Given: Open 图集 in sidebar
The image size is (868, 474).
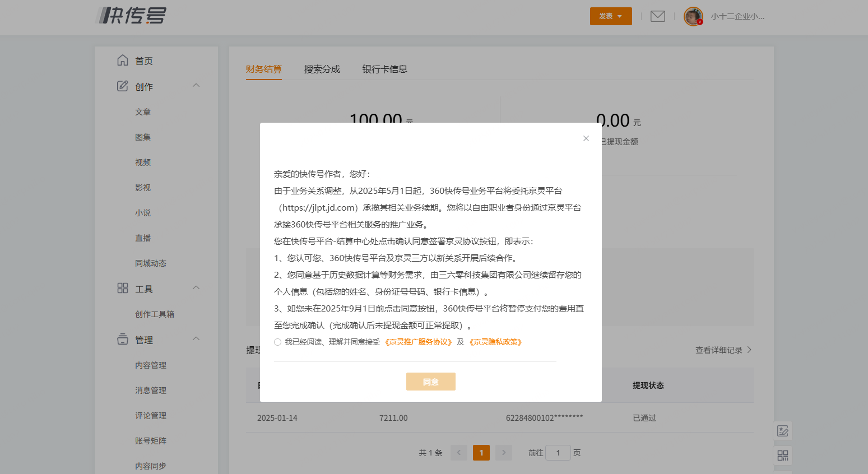Looking at the screenshot, I should (x=143, y=137).
